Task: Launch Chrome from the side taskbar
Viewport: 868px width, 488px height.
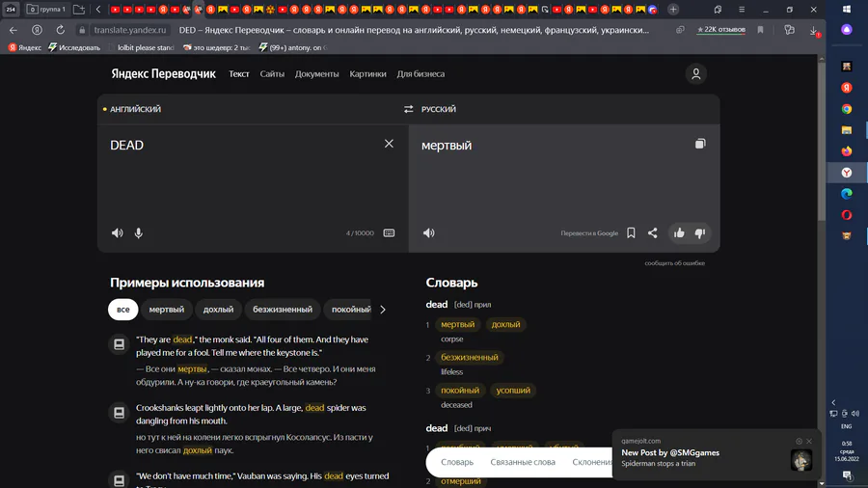Action: pos(847,109)
